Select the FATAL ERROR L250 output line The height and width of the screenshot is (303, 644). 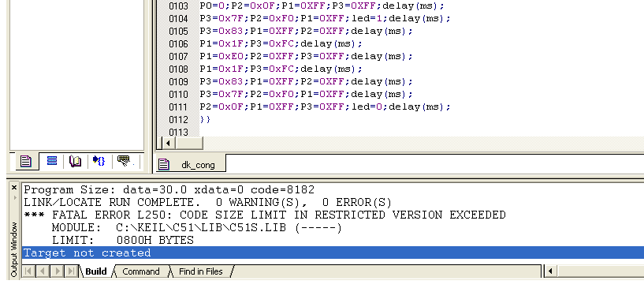[265, 215]
